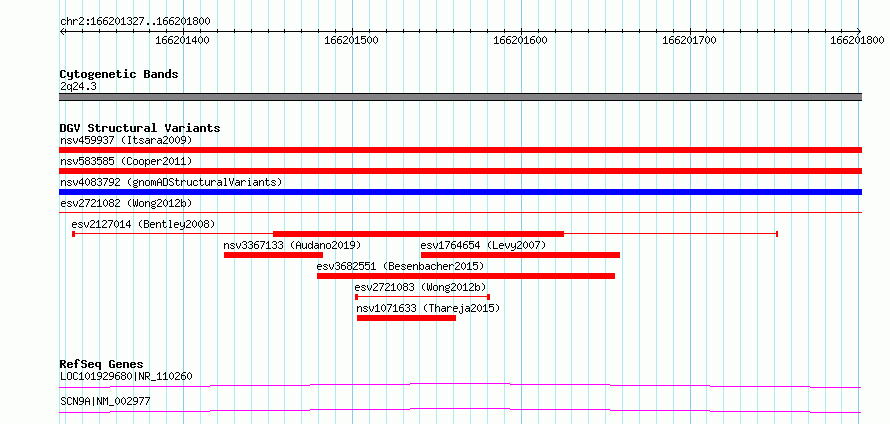Click the magenta line of SCN9A transcript
This screenshot has height=424, width=890.
(x=460, y=410)
